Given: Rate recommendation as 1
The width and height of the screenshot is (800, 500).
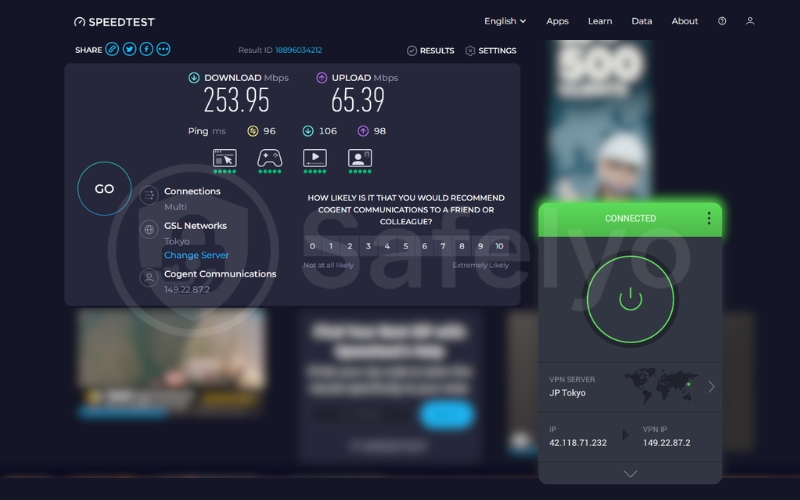Looking at the screenshot, I should [x=331, y=246].
